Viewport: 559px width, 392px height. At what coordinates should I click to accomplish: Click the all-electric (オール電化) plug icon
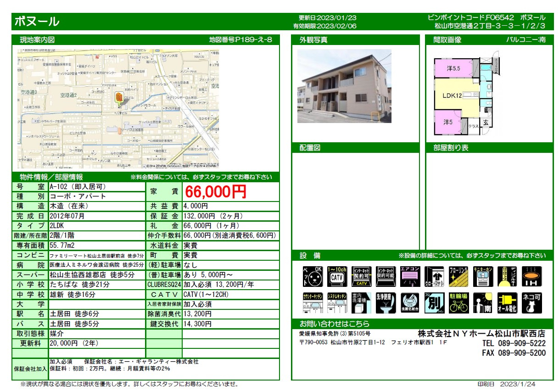click(507, 304)
